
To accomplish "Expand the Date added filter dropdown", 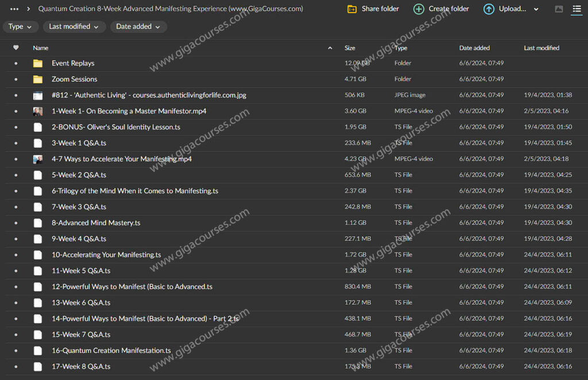I will pyautogui.click(x=138, y=26).
